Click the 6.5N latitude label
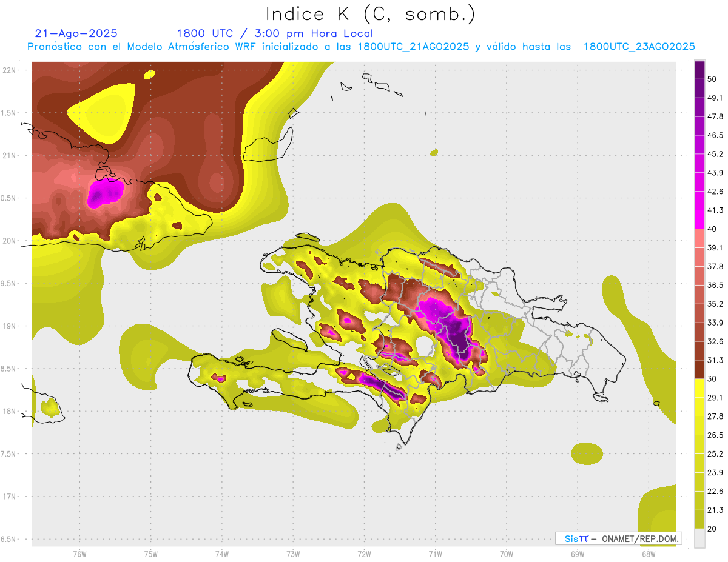Viewport: 728px width, 562px height. point(9,539)
